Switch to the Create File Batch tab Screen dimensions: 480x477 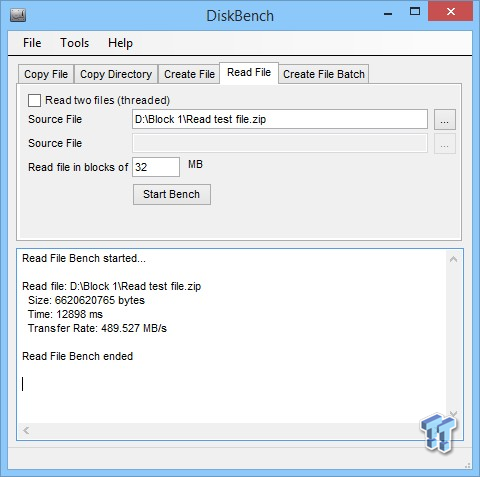coord(324,74)
